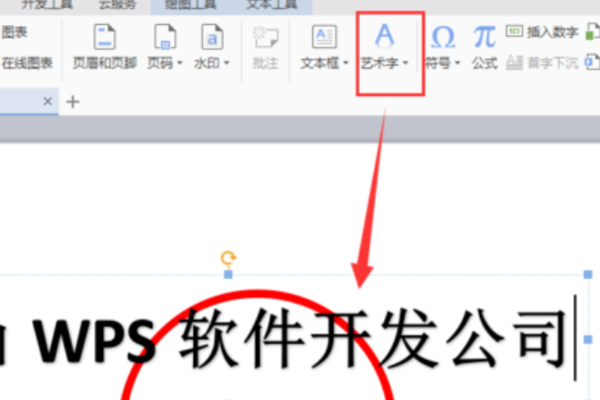Screen dimensions: 600x400
Task: Click the right middle resize handle
Action: [588, 340]
